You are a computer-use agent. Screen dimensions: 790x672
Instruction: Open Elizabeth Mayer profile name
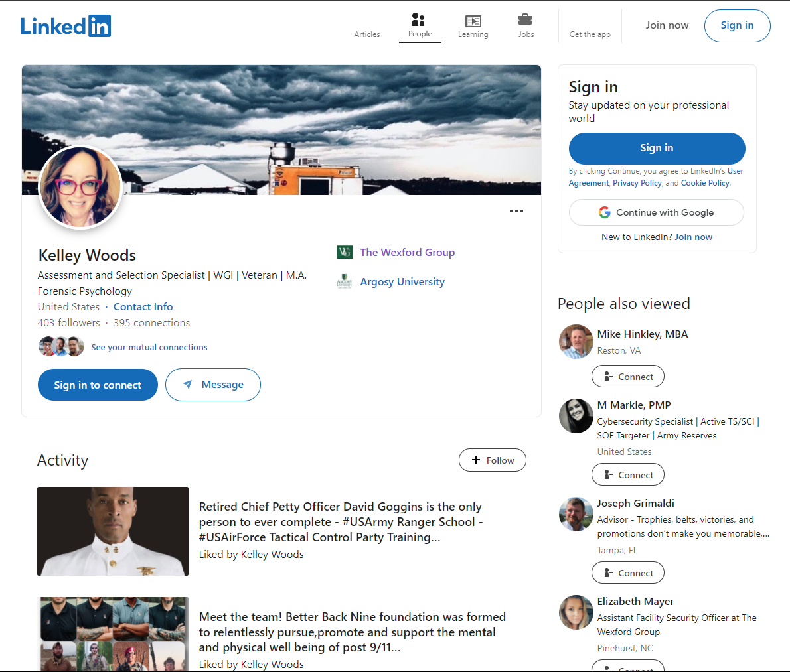point(635,602)
